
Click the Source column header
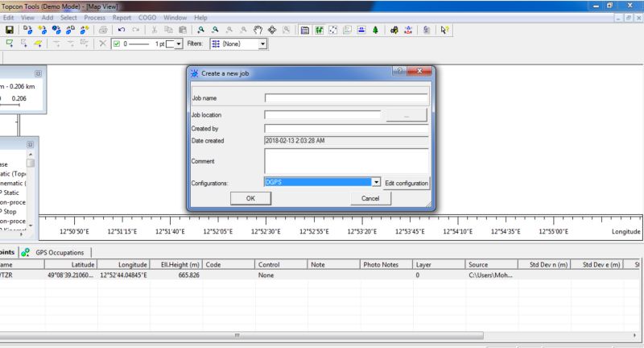click(491, 264)
